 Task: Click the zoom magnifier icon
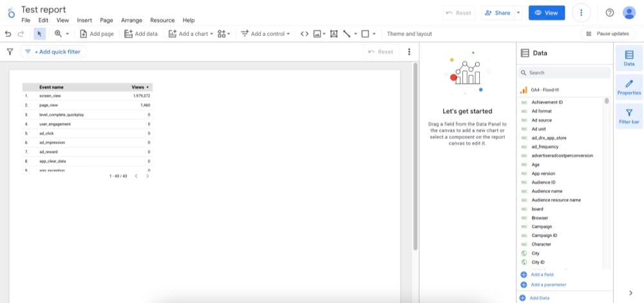click(58, 33)
